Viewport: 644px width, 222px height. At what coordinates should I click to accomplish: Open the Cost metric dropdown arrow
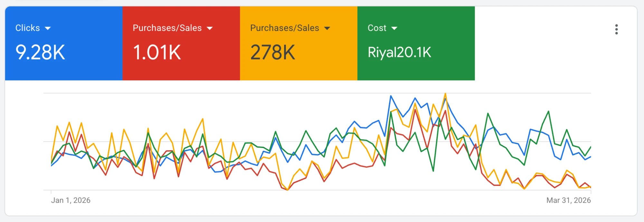click(394, 28)
